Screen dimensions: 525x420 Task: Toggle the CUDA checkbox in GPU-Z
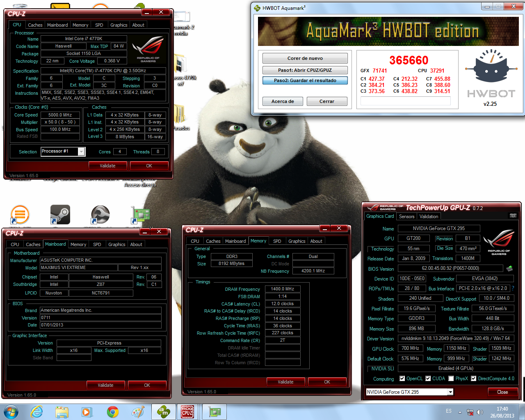[x=428, y=379]
